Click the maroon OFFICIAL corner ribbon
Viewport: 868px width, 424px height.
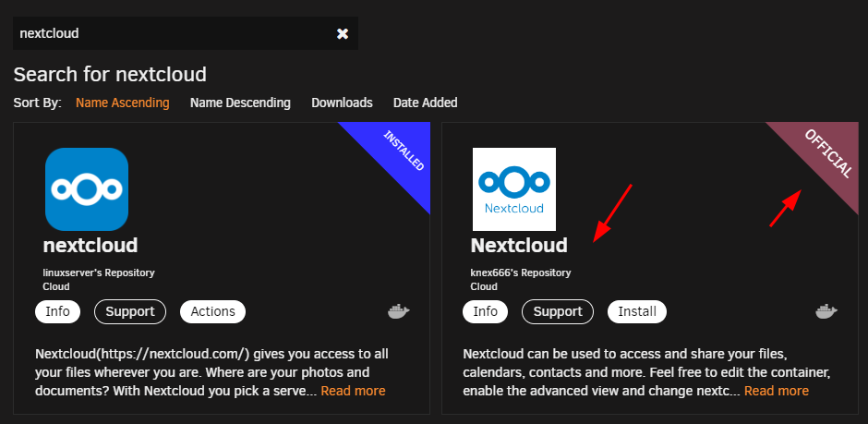tap(827, 152)
